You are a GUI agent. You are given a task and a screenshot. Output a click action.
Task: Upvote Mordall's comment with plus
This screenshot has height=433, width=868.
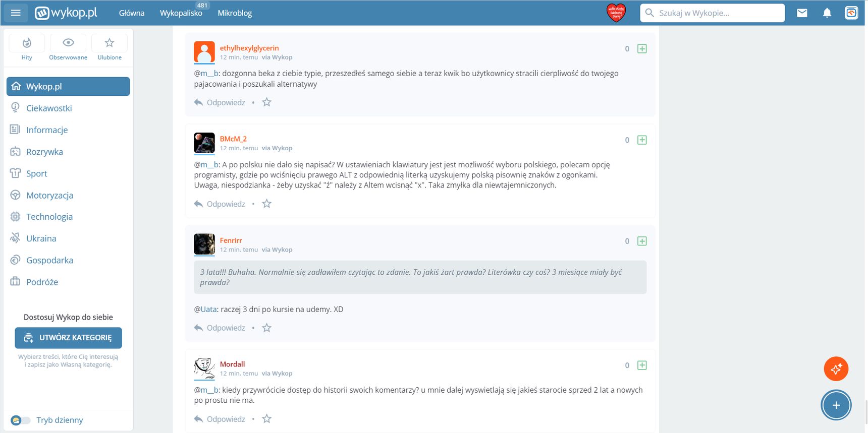642,365
